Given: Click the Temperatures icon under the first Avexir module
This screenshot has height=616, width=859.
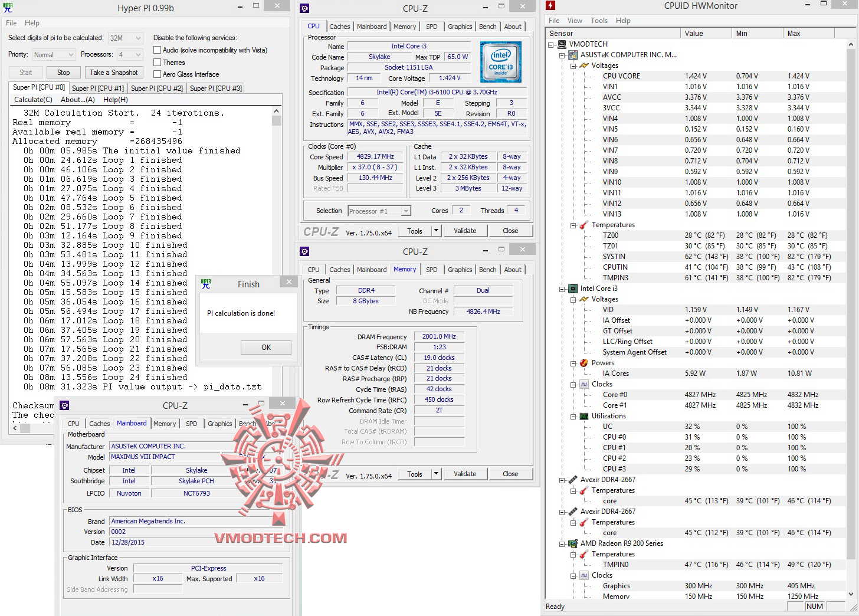Looking at the screenshot, I should click(x=584, y=490).
